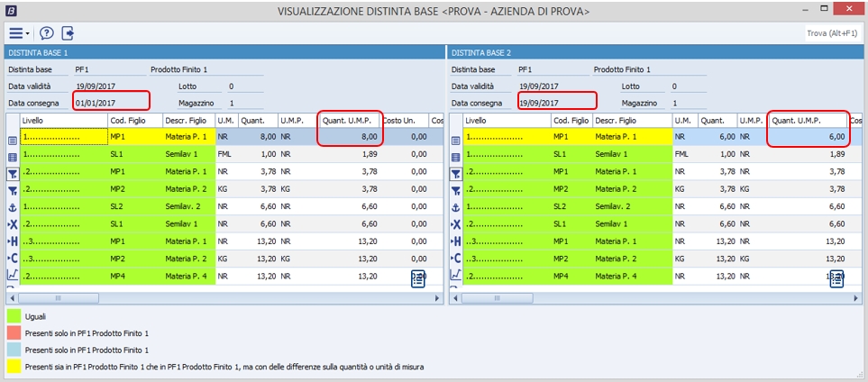Image resolution: width=868 pixels, height=382 pixels.
Task: Open the chart graph icon in Distinta Base 2 sidebar
Action: click(455, 274)
